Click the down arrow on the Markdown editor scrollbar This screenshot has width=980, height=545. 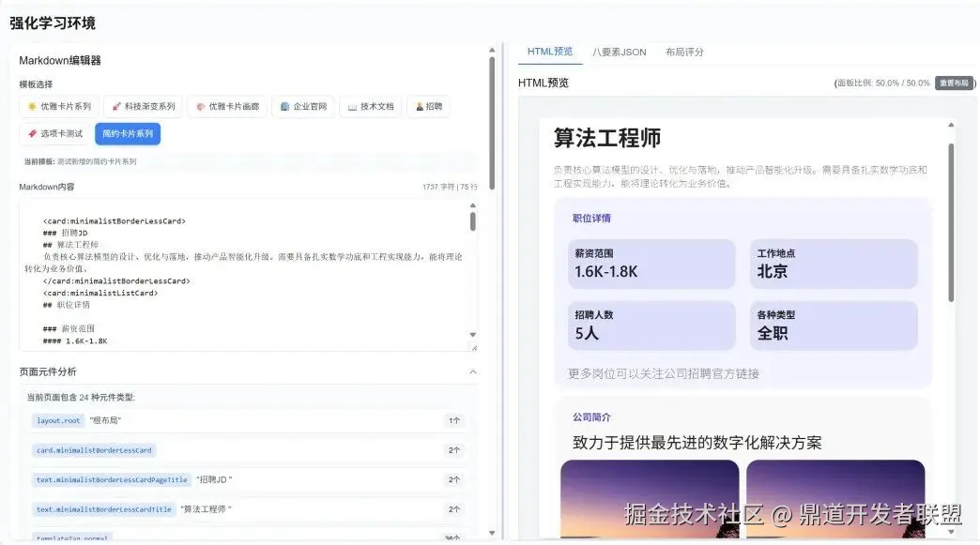tap(472, 335)
